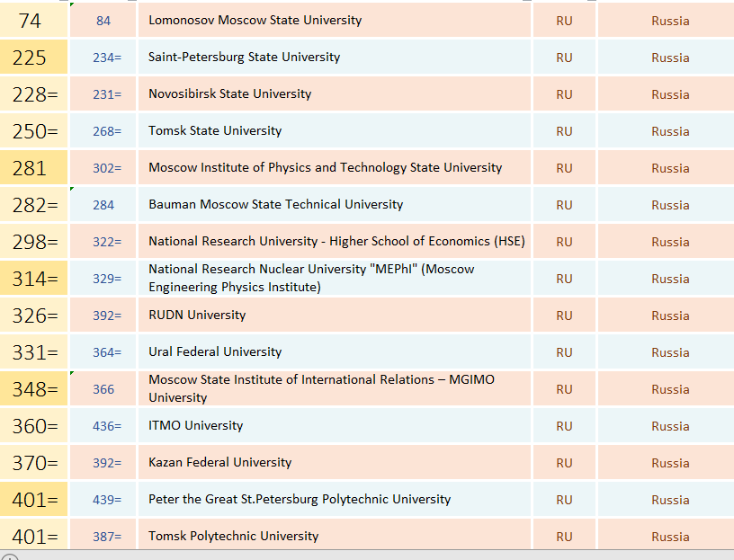
Task: Click Russia in Tomsk State University row
Action: [x=666, y=131]
